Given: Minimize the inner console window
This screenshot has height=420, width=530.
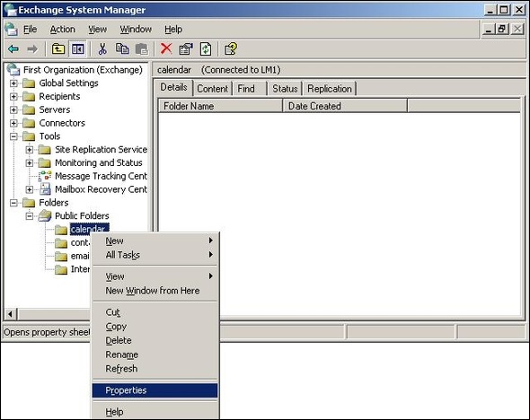Looking at the screenshot, I should pos(488,30).
